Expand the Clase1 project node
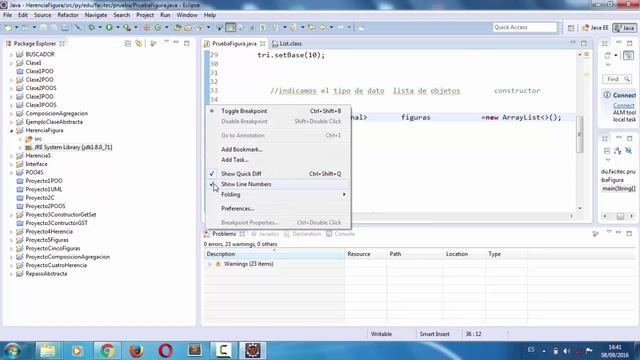Viewport: 640px width, 360px height. point(11,63)
